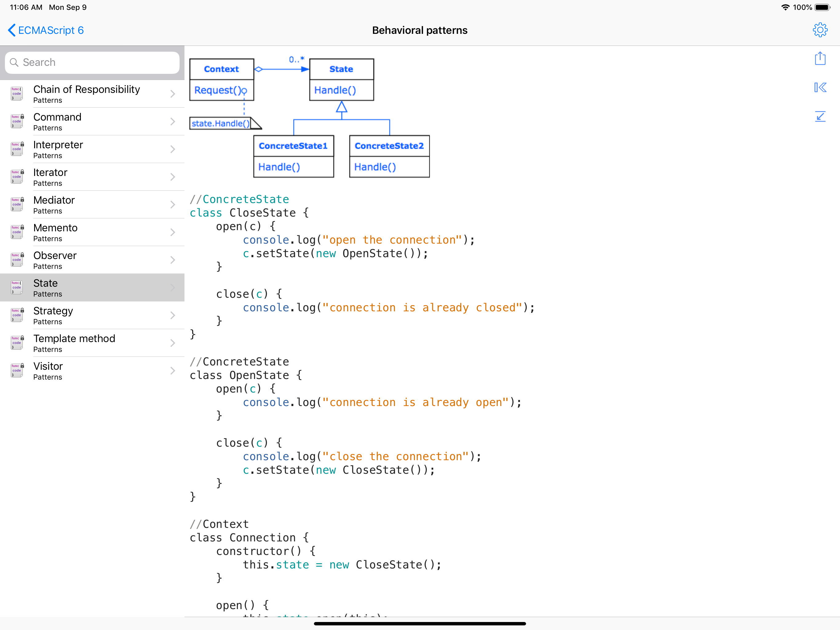Tap the battery status indicator
840x630 pixels.
point(822,7)
